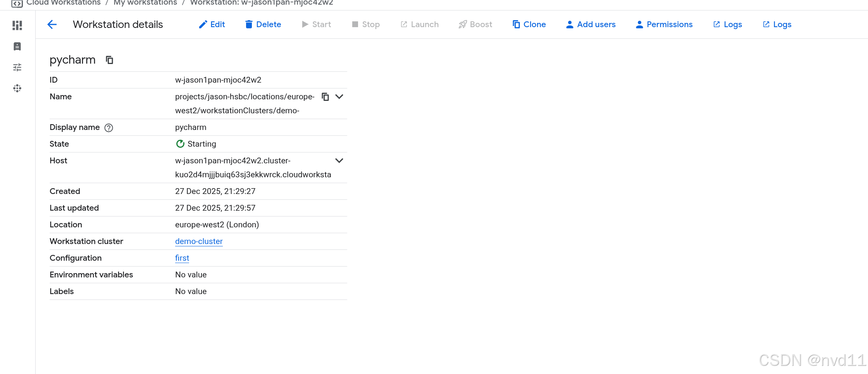Click the Last updated timestamp 21:29:57

[x=215, y=208]
